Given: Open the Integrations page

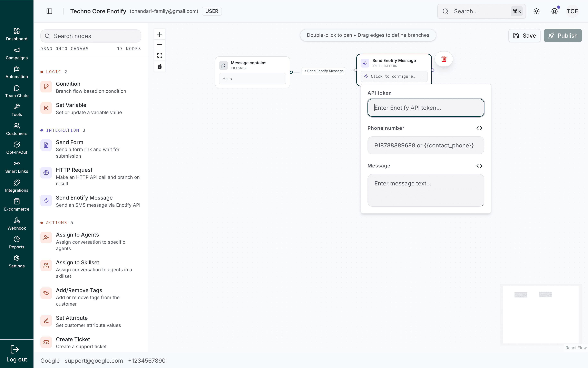Looking at the screenshot, I should (17, 186).
